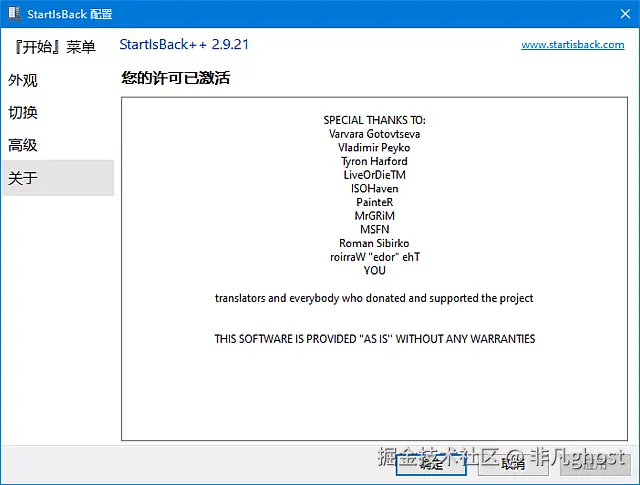The height and width of the screenshot is (485, 640).
Task: Switch to the 外观 appearance page
Action: (x=23, y=80)
